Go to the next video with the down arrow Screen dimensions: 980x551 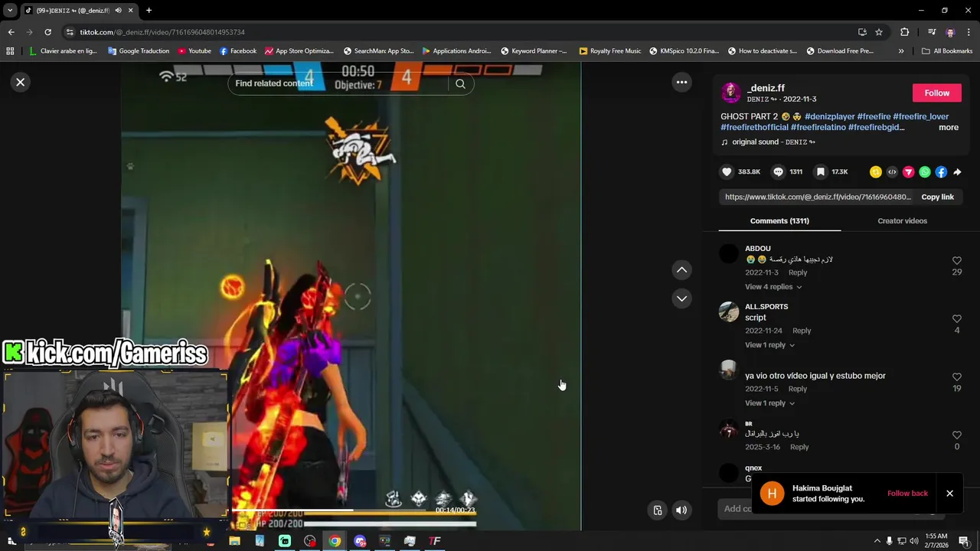(x=681, y=298)
